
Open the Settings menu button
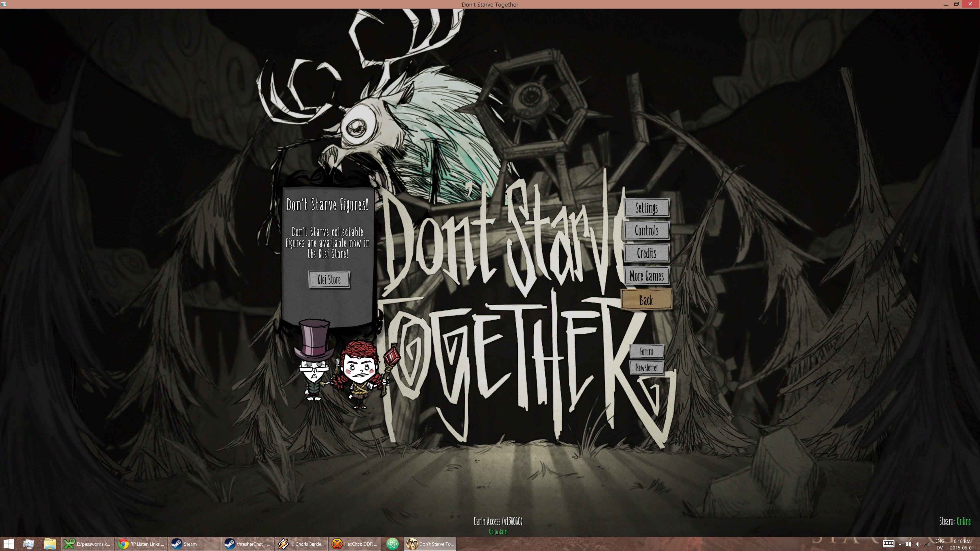click(x=646, y=208)
